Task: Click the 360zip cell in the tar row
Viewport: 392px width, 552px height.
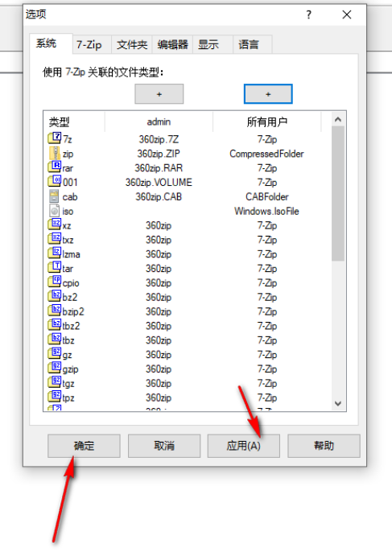Action: [x=159, y=268]
